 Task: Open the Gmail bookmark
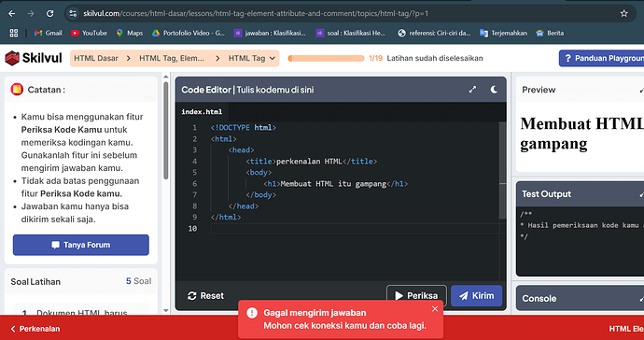coord(48,33)
